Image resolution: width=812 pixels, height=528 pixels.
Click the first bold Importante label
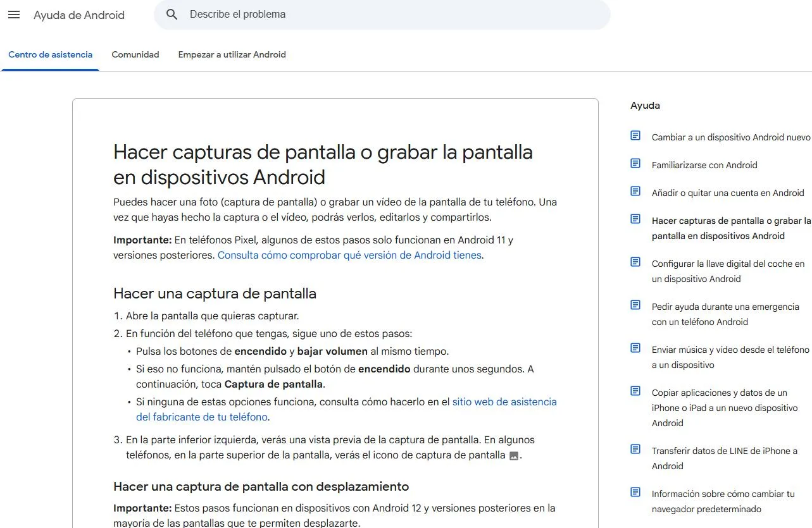tap(142, 240)
